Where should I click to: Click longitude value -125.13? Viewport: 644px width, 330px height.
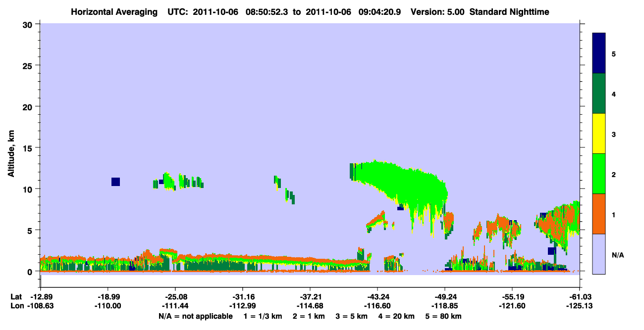click(x=580, y=306)
